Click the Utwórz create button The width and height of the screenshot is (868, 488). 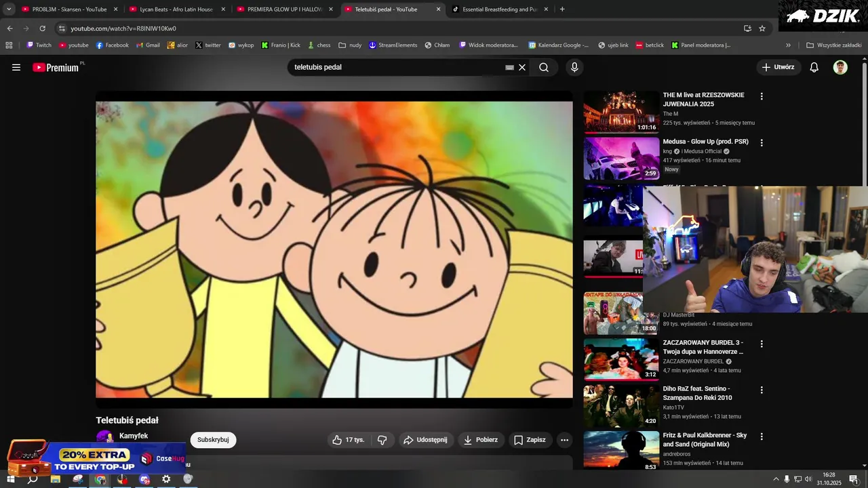(x=778, y=67)
